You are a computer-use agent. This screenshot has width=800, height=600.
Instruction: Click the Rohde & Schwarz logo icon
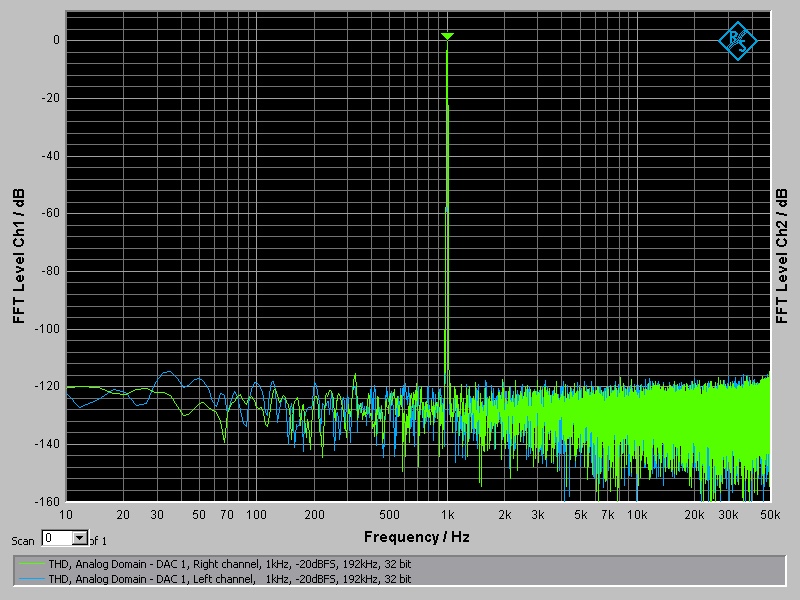738,41
